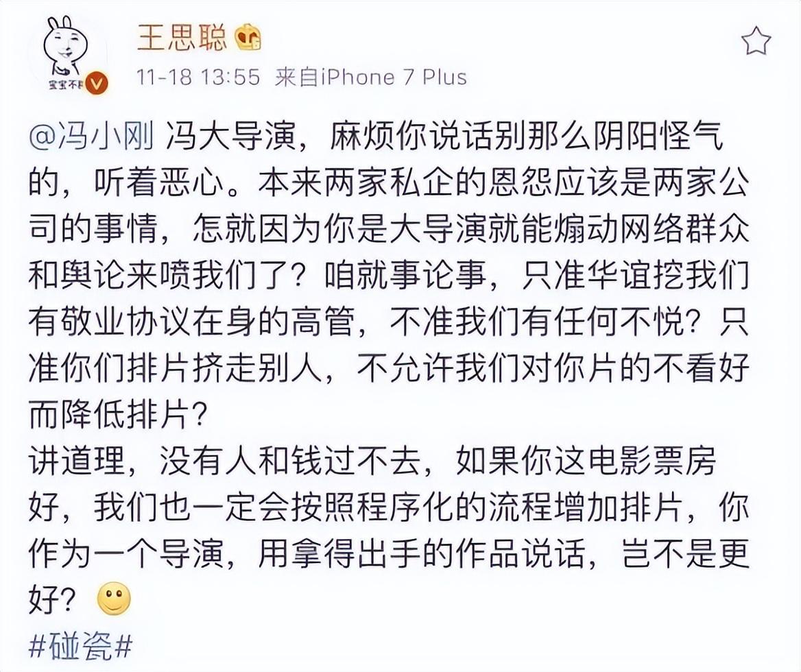Click the line 而降低排片?
801x672 pixels.
118,415
